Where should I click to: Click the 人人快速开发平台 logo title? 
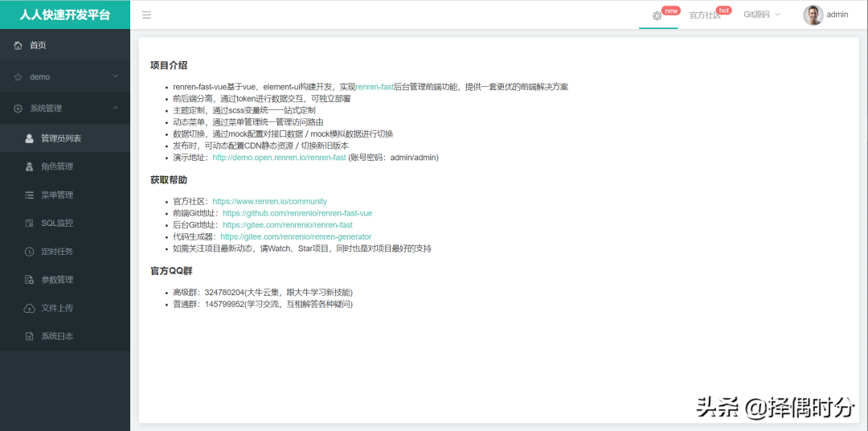click(65, 14)
